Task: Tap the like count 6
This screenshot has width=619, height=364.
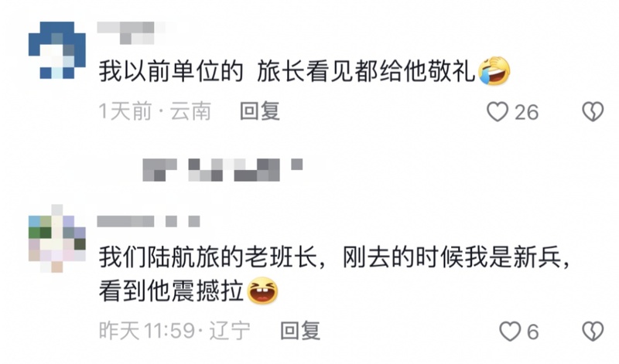Action: click(533, 332)
